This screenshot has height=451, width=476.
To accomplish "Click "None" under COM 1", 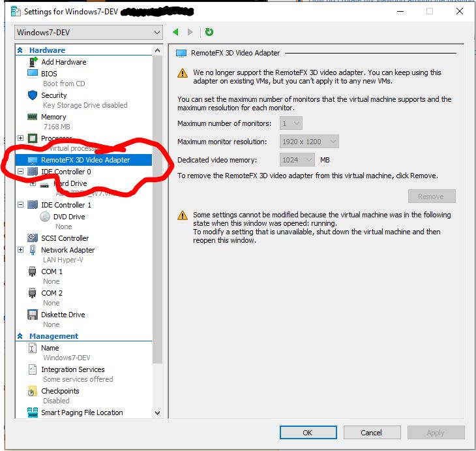I will click(52, 281).
